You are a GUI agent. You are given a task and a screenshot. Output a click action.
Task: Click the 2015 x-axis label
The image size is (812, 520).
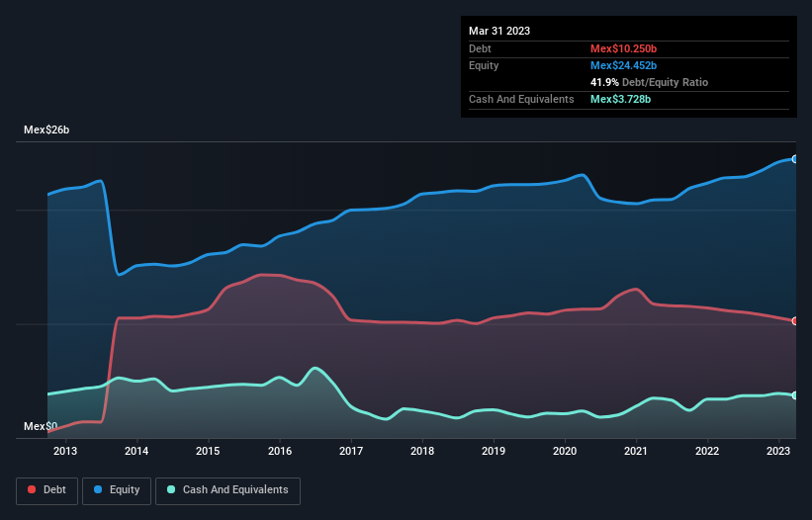208,451
